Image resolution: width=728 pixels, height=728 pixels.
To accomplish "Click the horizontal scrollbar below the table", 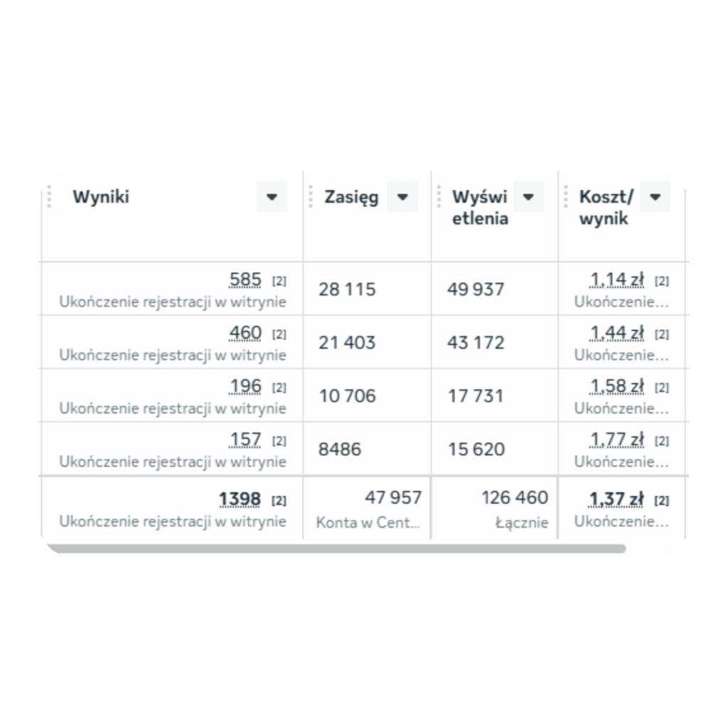I will point(334,549).
